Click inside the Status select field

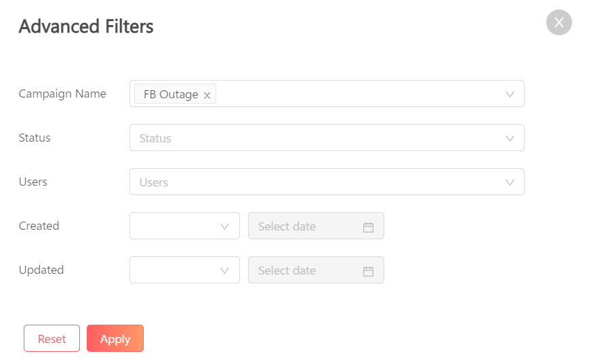[327, 138]
